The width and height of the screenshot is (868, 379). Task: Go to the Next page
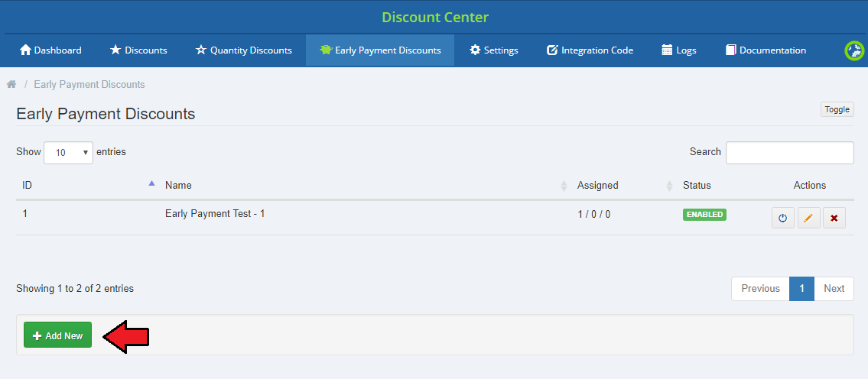point(834,288)
